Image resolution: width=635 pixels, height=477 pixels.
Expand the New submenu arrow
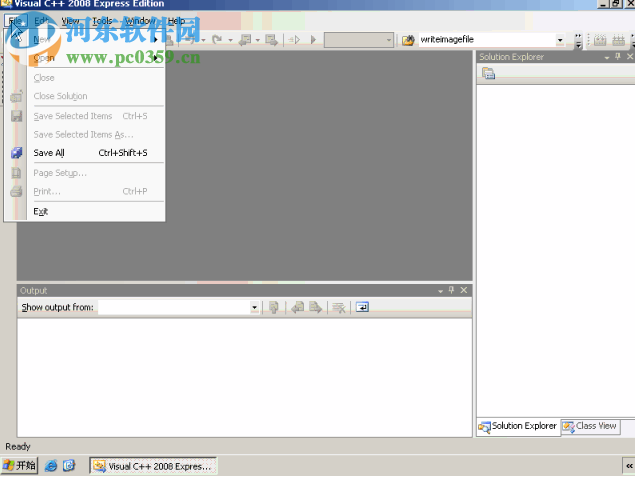tap(156, 39)
